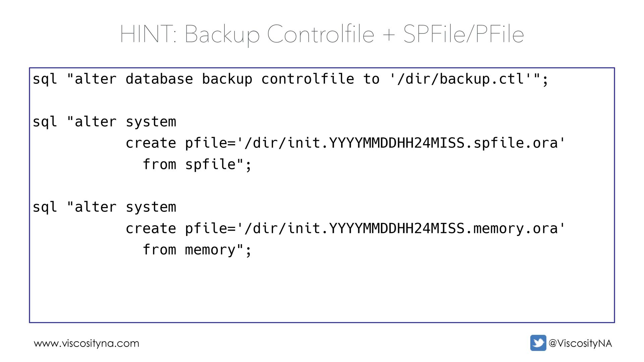The image size is (644, 362).
Task: Click the word database in the first command
Action: (159, 79)
